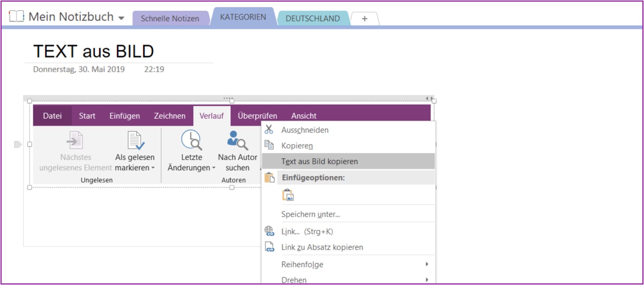The width and height of the screenshot is (644, 285).
Task: Select Text aus Bild kopieren
Action: pos(348,161)
